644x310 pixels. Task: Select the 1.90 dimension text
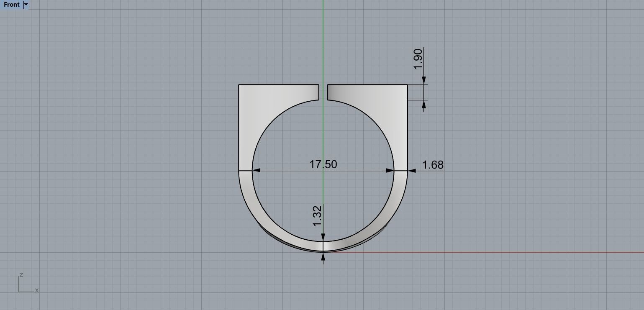coord(418,59)
